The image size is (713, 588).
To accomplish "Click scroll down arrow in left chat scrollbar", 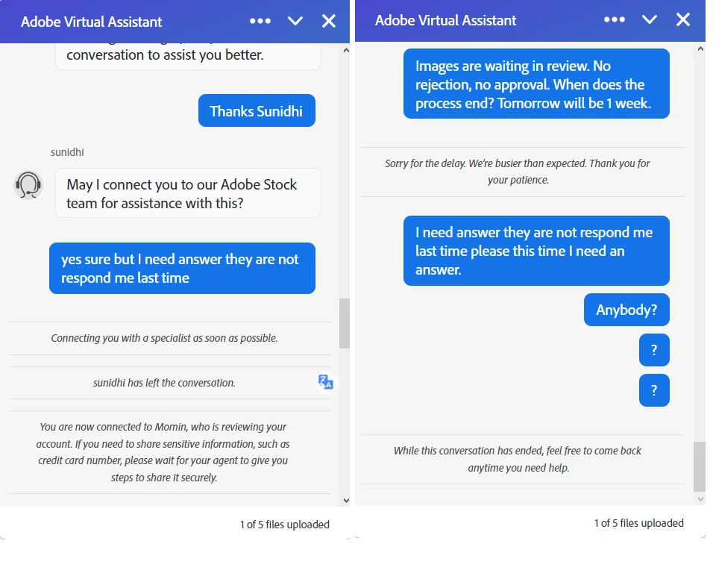I will [x=346, y=501].
